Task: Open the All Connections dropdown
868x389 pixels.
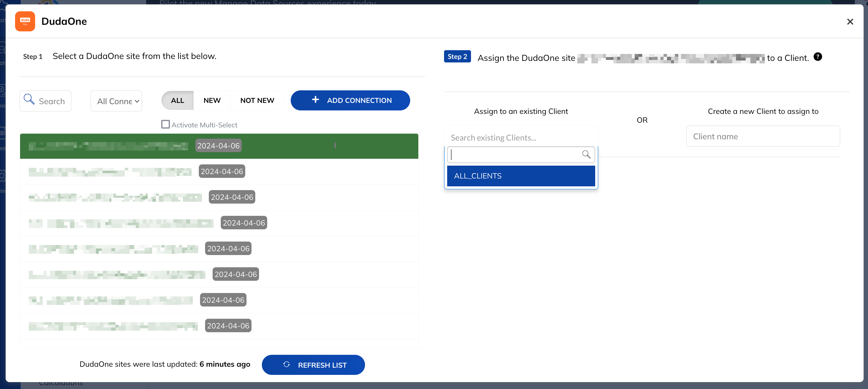Action: point(116,101)
